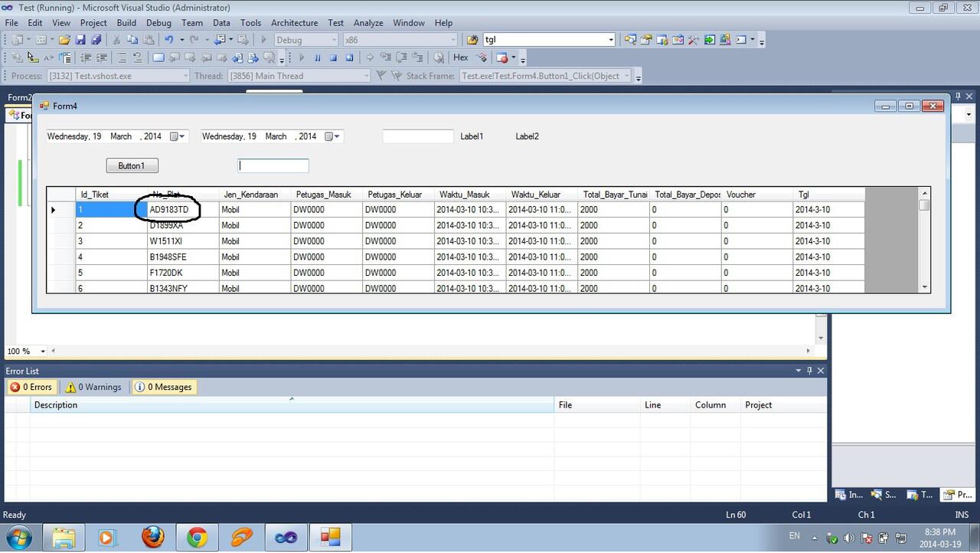Click the Step Over icon
The width and height of the screenshot is (980, 553).
(x=401, y=57)
